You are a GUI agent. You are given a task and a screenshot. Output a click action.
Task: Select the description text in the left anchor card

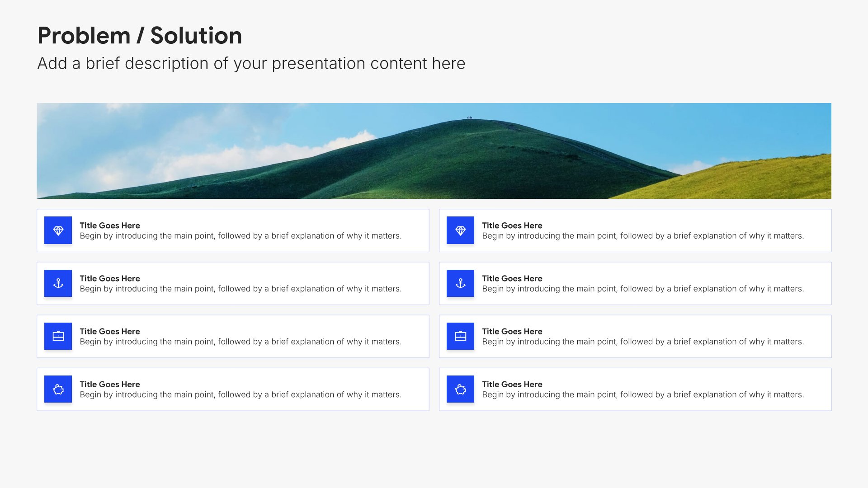click(241, 289)
